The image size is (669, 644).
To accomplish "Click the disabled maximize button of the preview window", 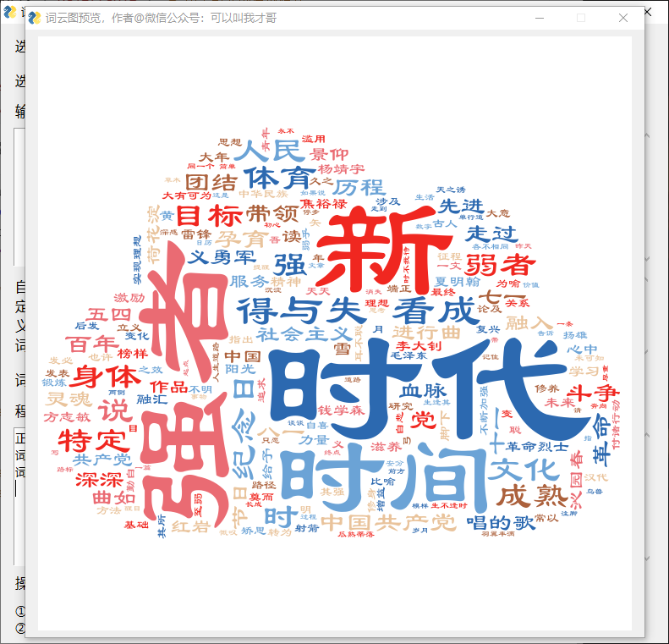I will 581,18.
